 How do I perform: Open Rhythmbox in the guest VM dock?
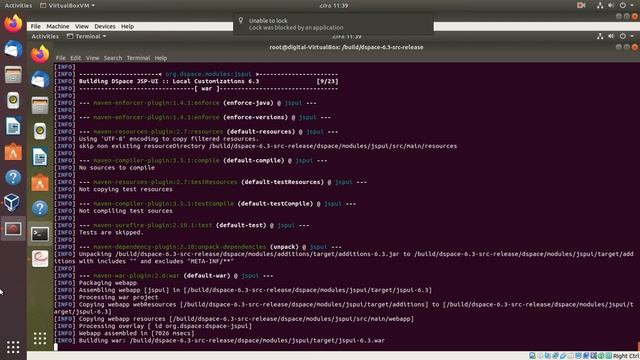(x=40, y=131)
